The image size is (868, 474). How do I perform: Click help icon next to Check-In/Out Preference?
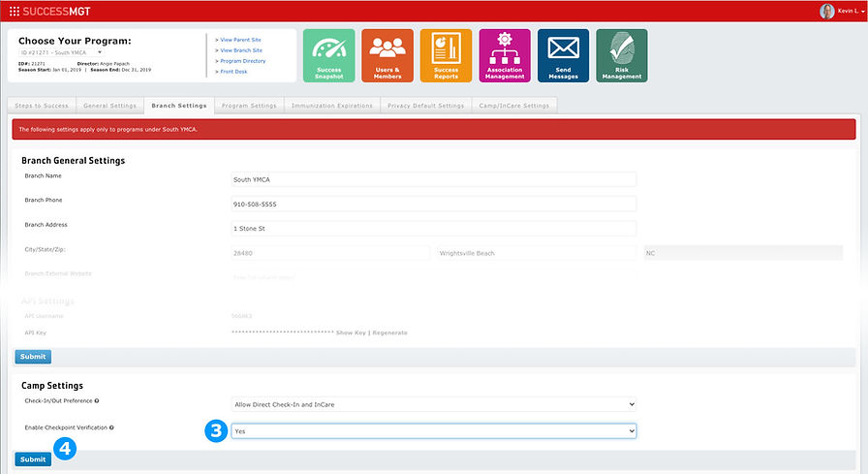pos(97,401)
